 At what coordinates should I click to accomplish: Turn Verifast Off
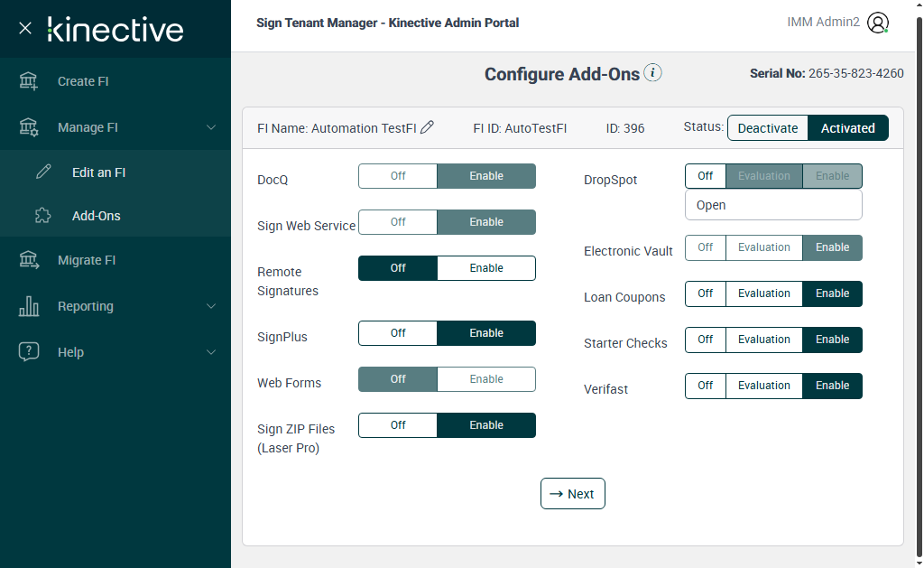click(x=706, y=386)
